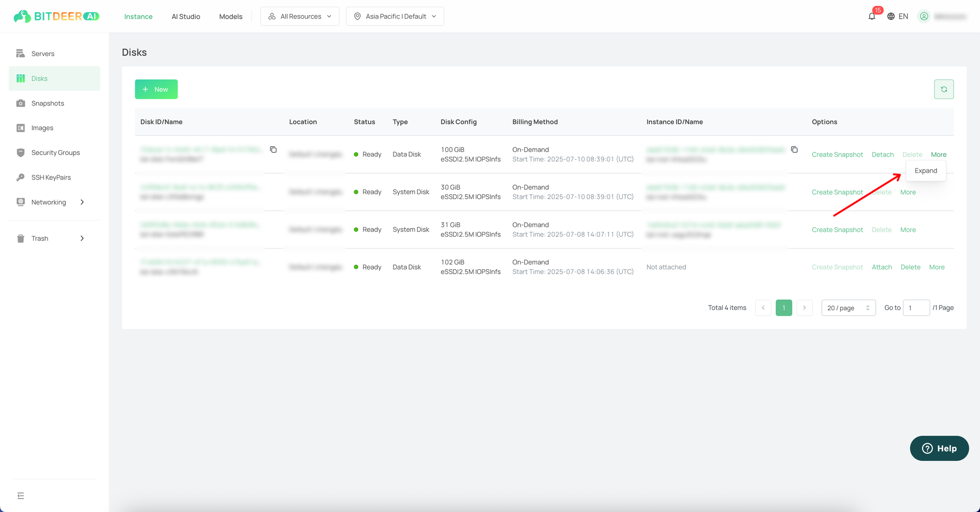Open Images in the sidebar
980x512 pixels.
54,128
